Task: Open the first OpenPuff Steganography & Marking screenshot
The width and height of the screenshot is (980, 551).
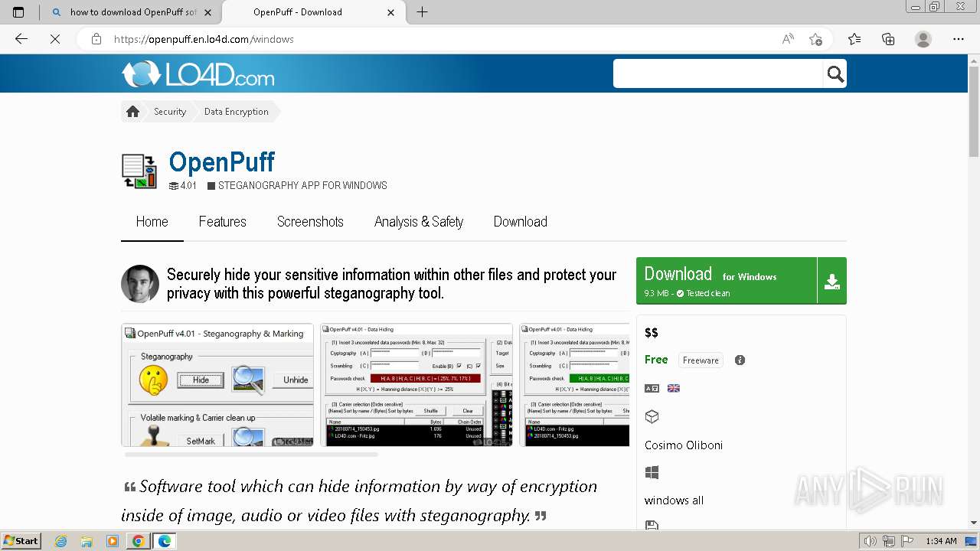Action: 217,385
